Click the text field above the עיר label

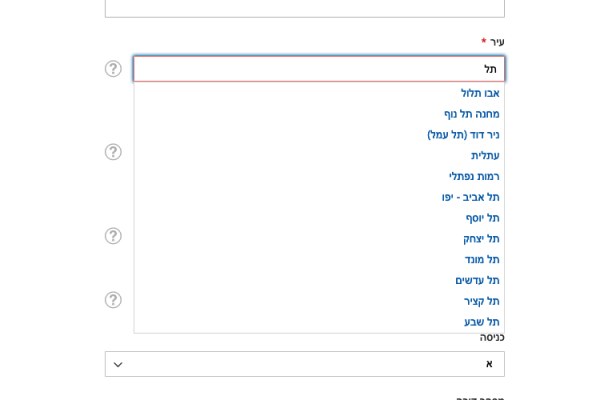coord(304,7)
